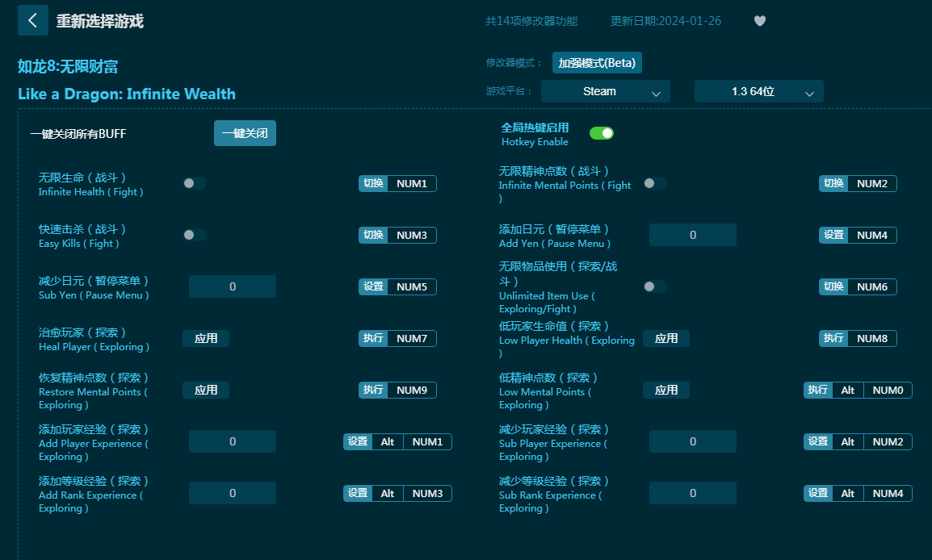Click 执行 button beside NUM7 hotkey

coord(373,338)
